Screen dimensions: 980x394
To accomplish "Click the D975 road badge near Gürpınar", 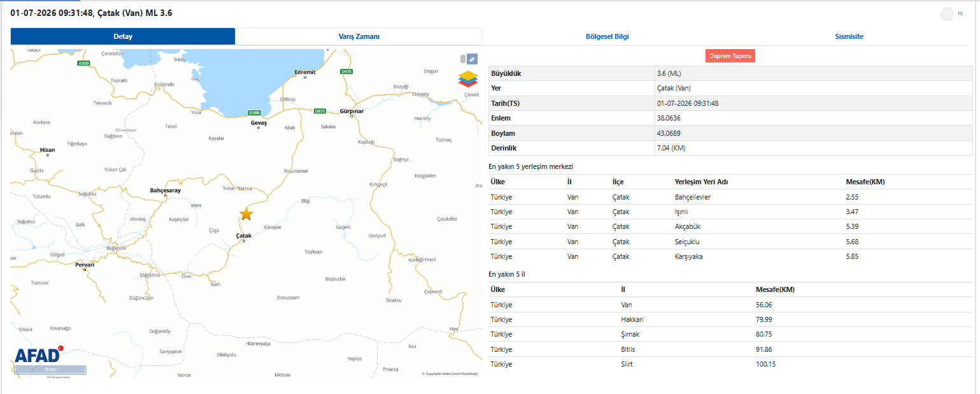I will click(320, 111).
